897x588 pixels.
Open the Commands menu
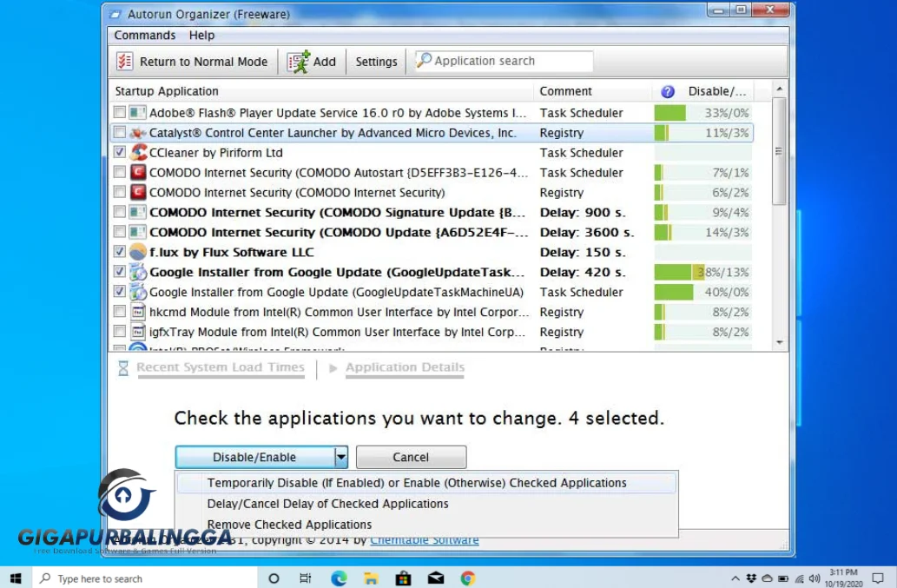point(145,36)
